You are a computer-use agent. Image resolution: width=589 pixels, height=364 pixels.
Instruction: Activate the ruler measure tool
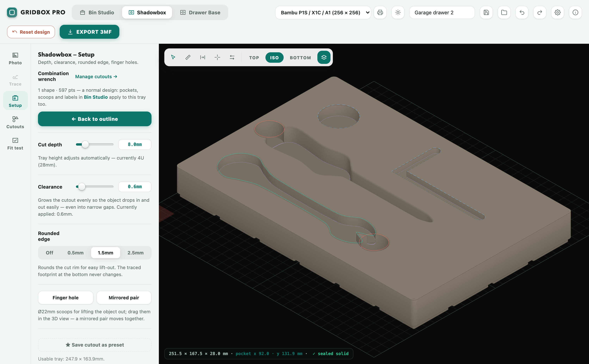188,57
